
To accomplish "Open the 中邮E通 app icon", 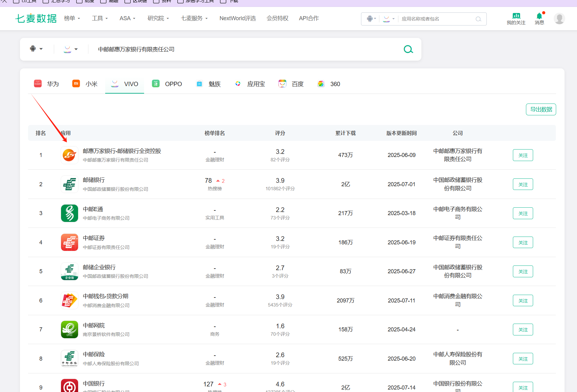I will [x=69, y=213].
